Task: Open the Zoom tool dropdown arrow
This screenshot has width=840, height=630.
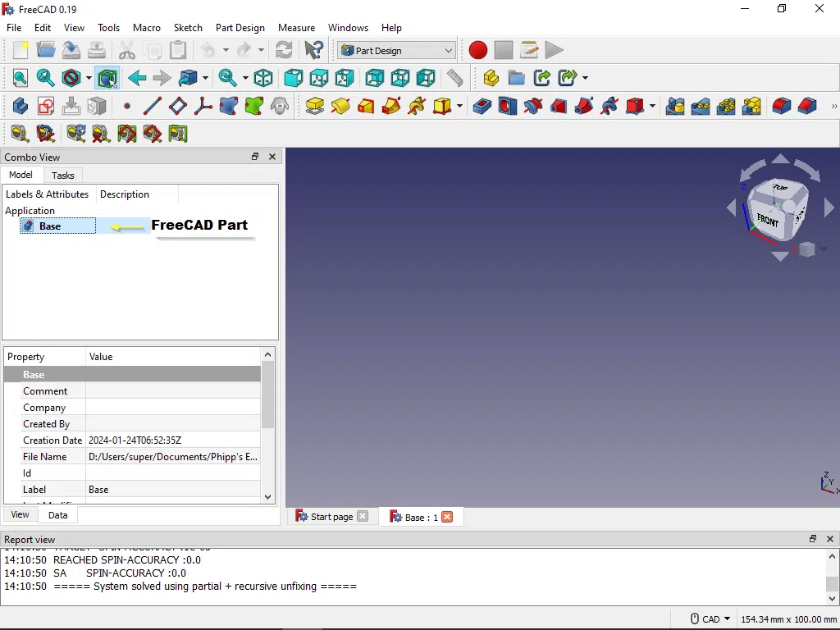Action: click(245, 78)
